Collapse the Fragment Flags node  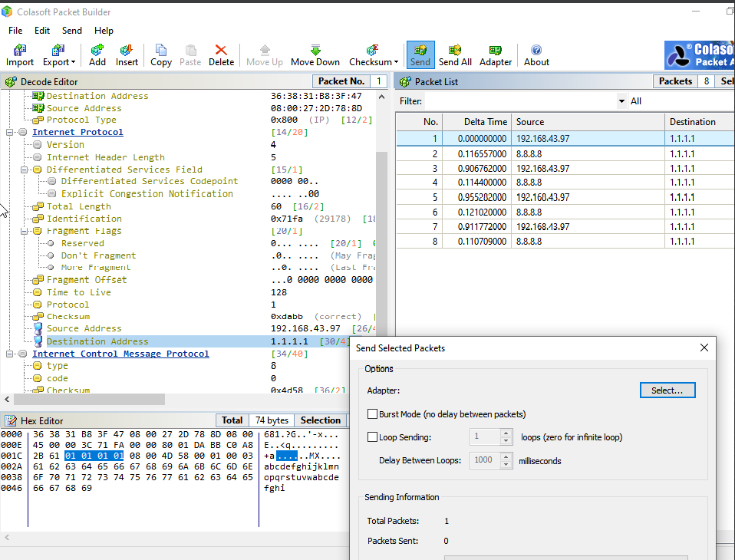(24, 231)
